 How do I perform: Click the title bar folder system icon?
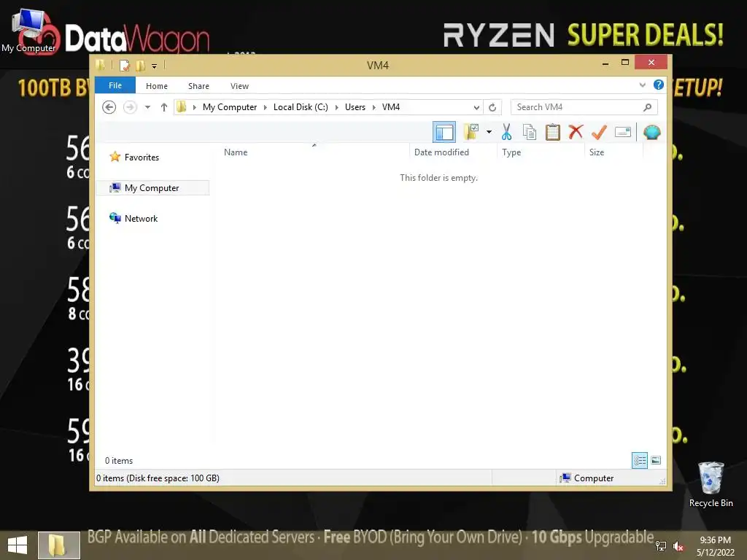pyautogui.click(x=100, y=65)
